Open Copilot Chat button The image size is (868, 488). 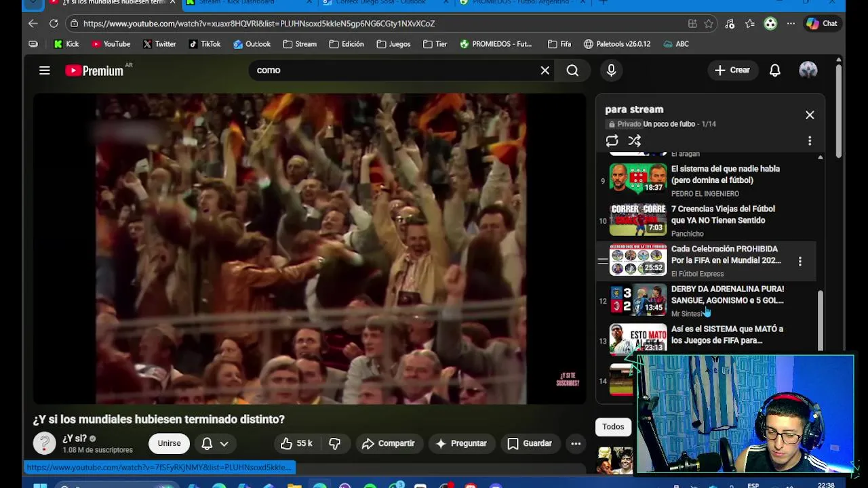(x=822, y=24)
